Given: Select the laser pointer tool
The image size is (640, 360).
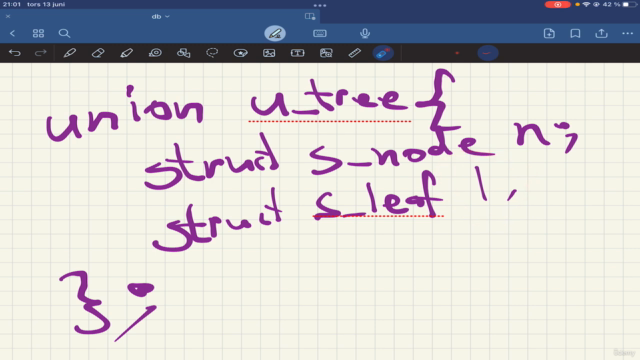Looking at the screenshot, I should (x=383, y=53).
